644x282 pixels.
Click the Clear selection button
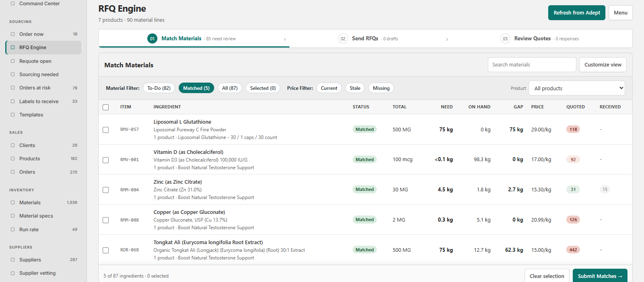coord(547,276)
